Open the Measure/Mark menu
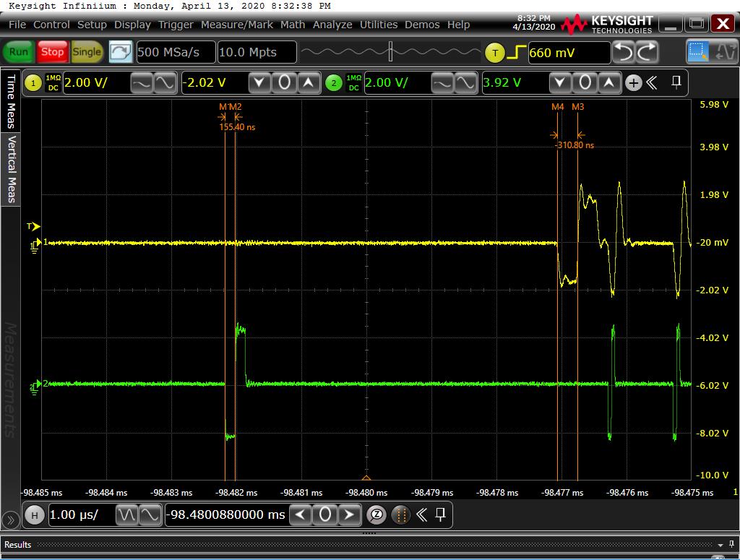The height and width of the screenshot is (560, 740). 236,25
